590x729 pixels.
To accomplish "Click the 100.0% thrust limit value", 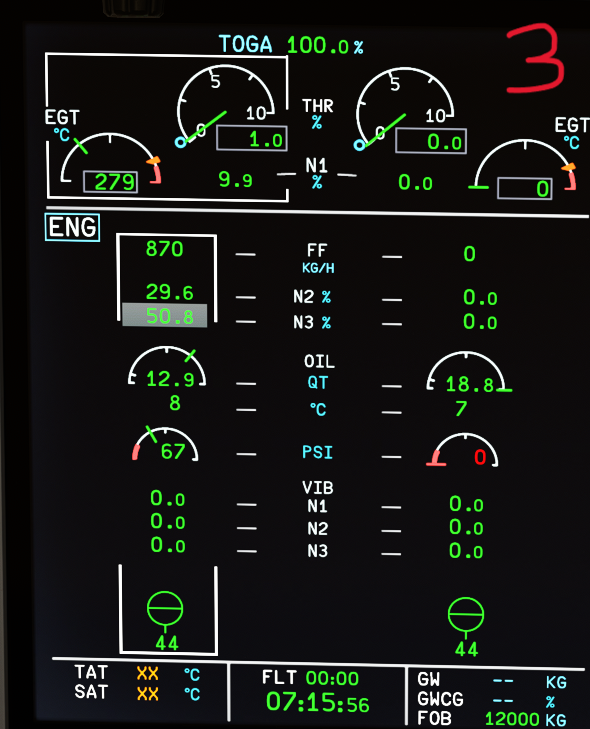I will 325,46.
